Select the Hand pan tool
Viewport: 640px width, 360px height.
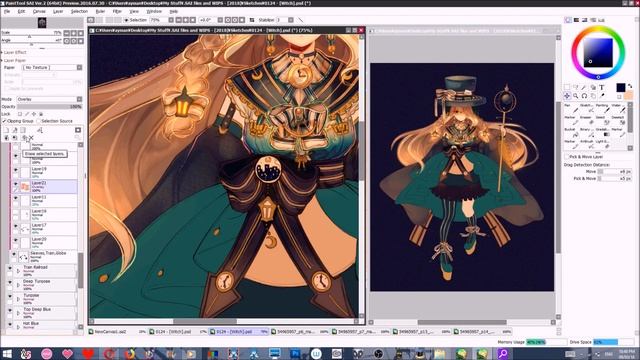coord(593,96)
